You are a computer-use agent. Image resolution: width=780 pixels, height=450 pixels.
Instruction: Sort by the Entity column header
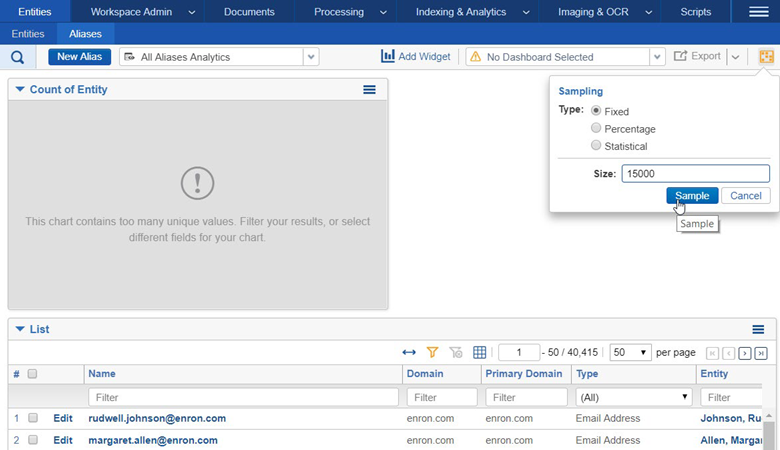point(714,373)
